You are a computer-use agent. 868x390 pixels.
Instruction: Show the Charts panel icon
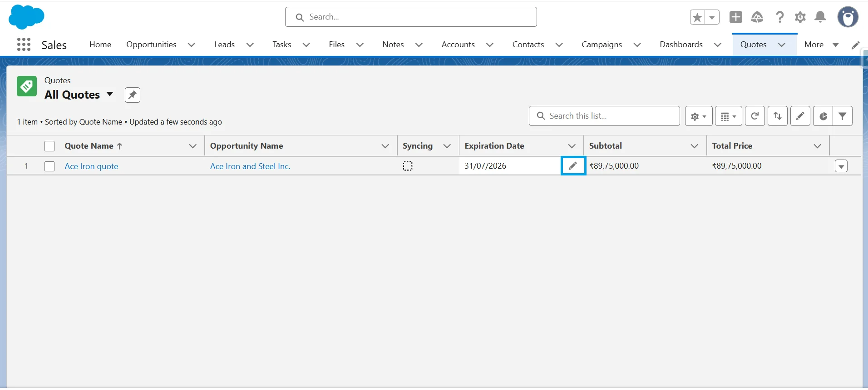pyautogui.click(x=823, y=116)
